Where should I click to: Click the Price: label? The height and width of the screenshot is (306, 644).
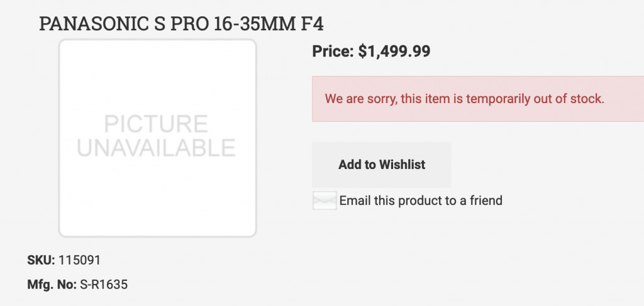(x=333, y=52)
